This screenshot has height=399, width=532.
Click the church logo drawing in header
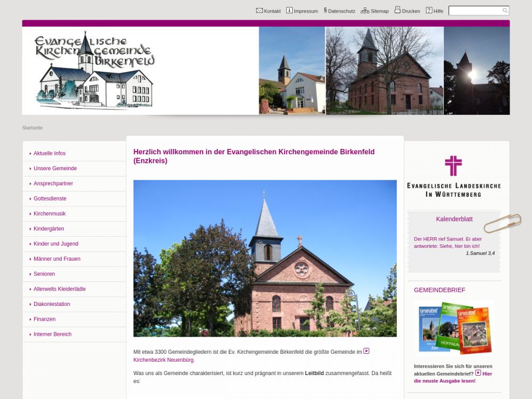coord(95,71)
